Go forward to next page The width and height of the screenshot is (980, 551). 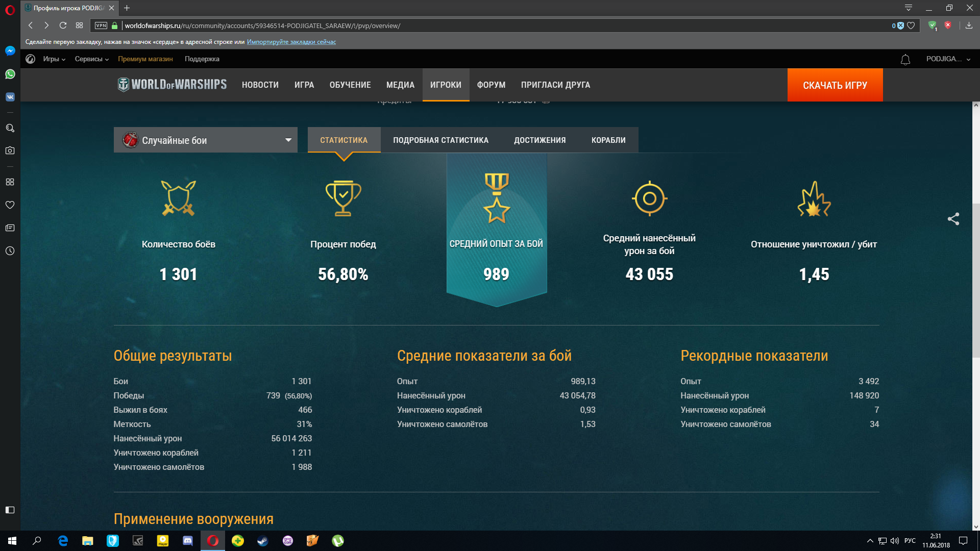pyautogui.click(x=46, y=26)
